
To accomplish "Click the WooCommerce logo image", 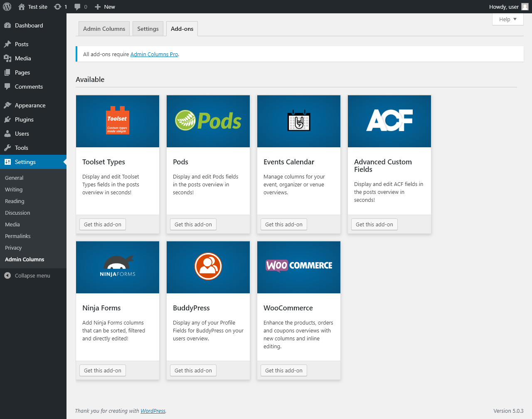I will [x=299, y=265].
